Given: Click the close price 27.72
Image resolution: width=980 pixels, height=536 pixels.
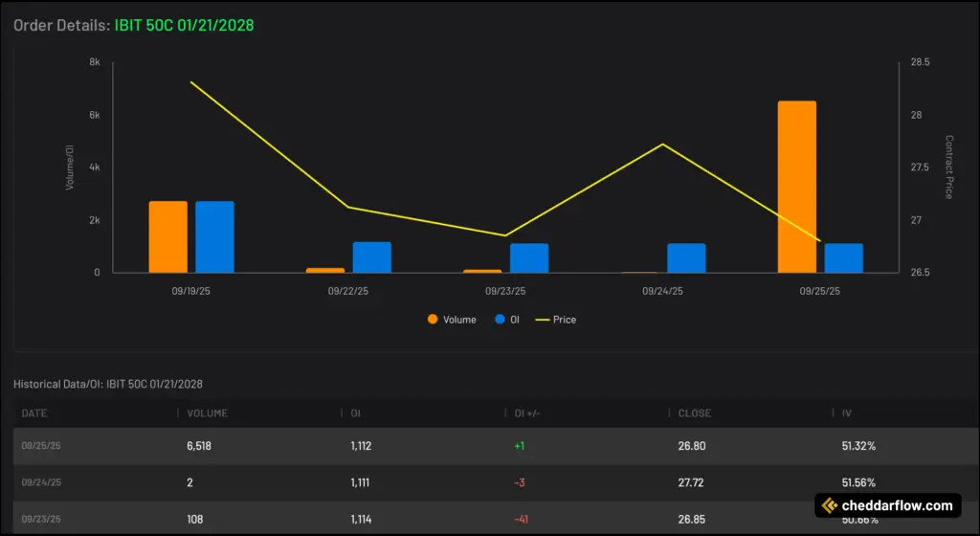Looking at the screenshot, I should pos(691,482).
